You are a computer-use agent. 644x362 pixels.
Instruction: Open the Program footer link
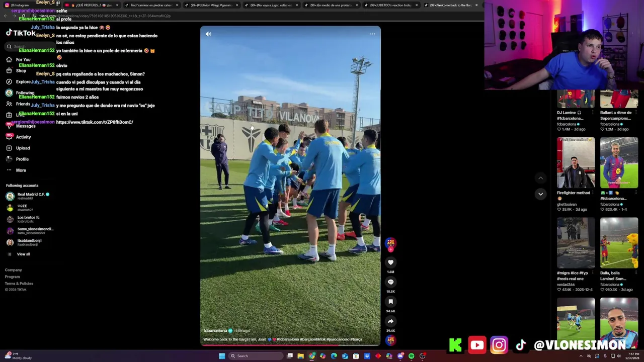13,277
